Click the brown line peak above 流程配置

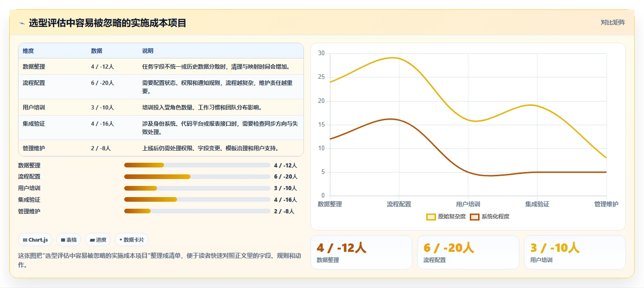pos(391,119)
